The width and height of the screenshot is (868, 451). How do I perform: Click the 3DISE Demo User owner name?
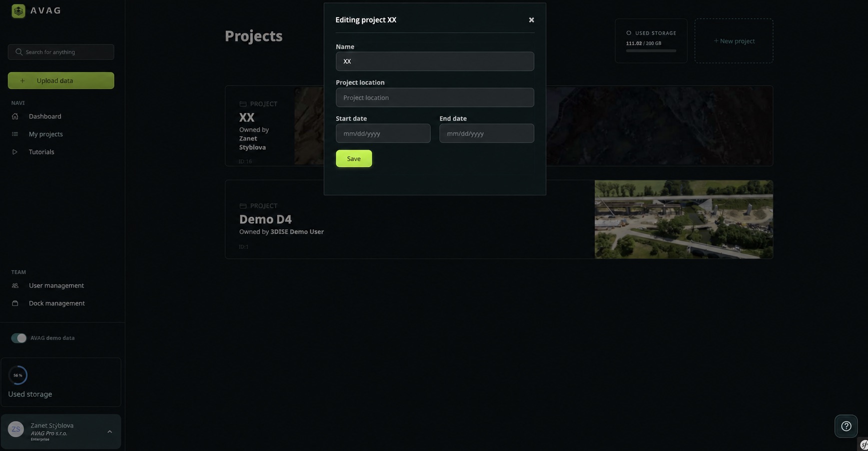tap(297, 231)
